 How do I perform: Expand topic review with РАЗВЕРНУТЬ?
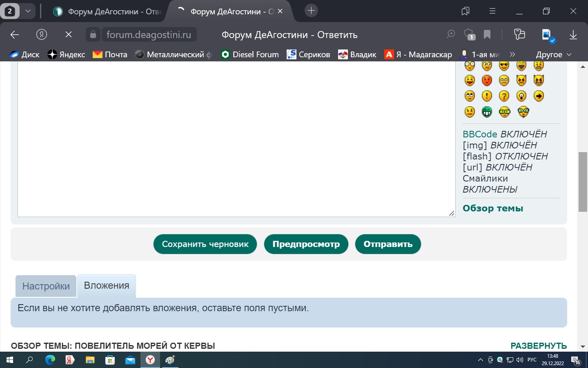click(538, 346)
